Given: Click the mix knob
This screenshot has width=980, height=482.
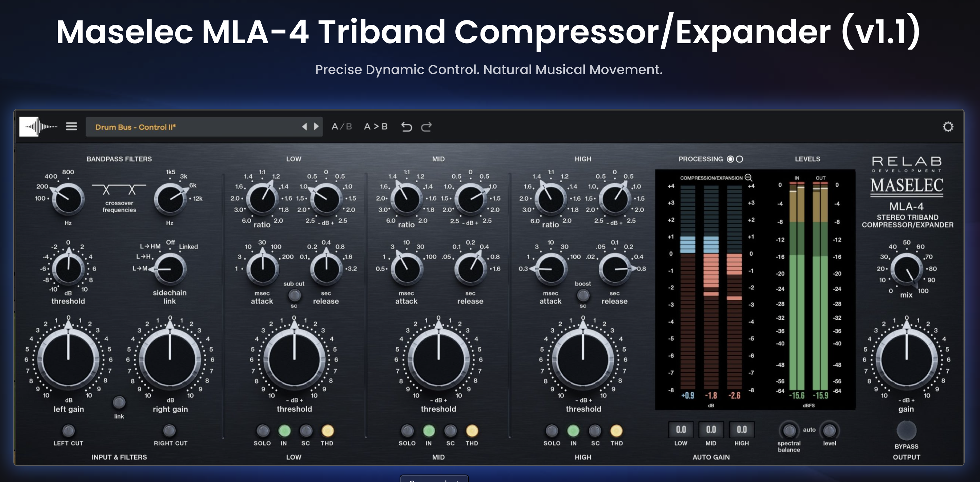Looking at the screenshot, I should click(x=907, y=269).
